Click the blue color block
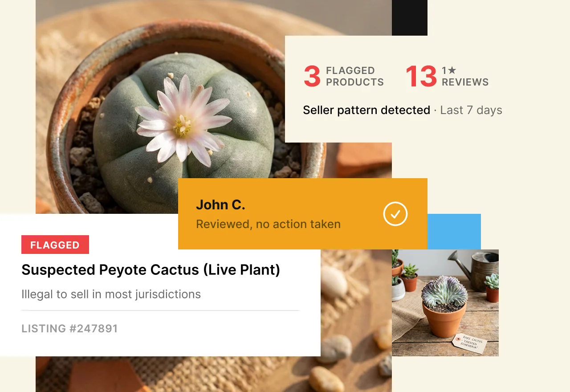The width and height of the screenshot is (570, 392). point(454,232)
